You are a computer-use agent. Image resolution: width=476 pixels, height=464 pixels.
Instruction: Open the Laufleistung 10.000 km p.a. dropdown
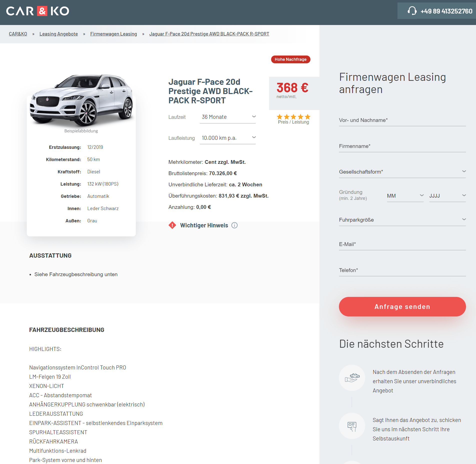pyautogui.click(x=228, y=138)
